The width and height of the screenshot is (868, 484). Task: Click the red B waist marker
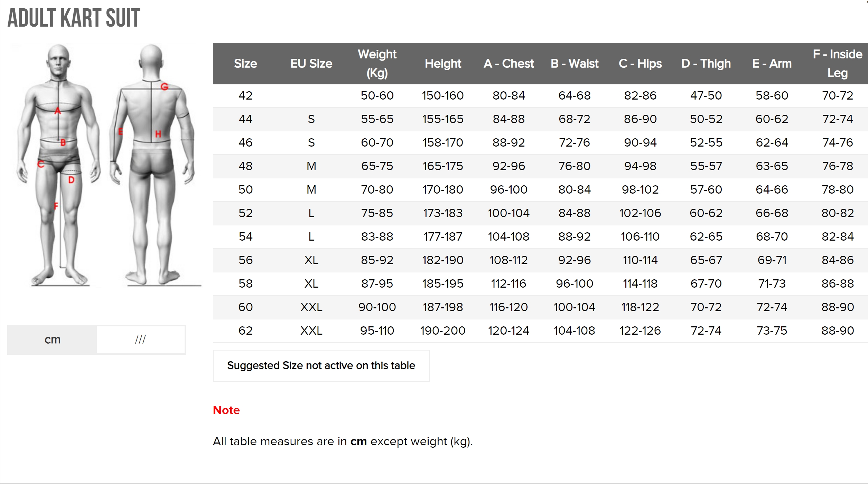tap(63, 142)
